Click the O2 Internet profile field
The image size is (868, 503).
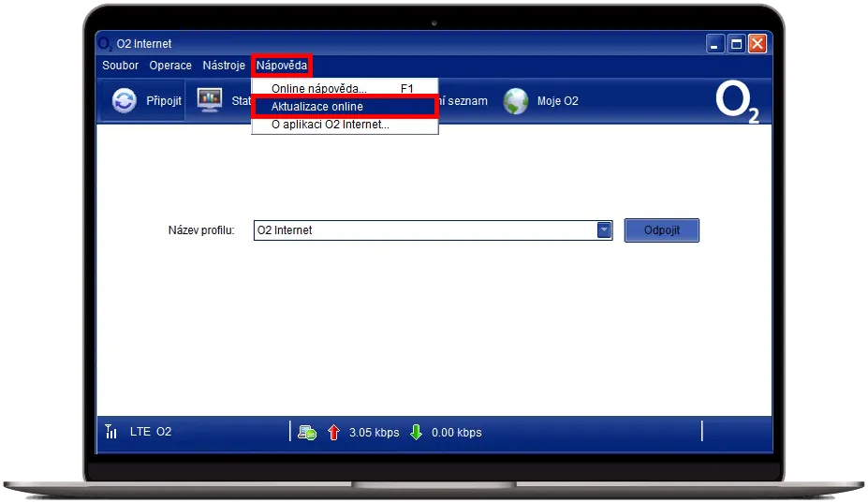point(433,229)
